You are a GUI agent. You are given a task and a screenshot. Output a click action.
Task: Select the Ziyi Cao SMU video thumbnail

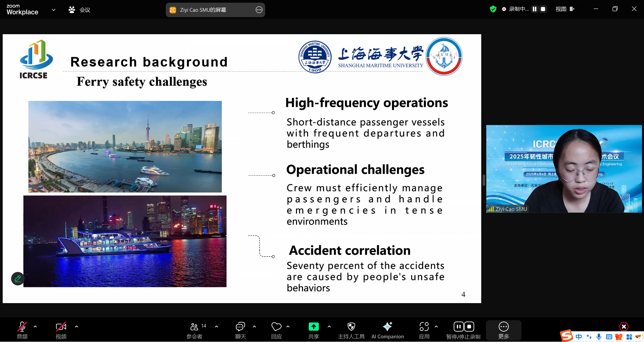pos(564,169)
